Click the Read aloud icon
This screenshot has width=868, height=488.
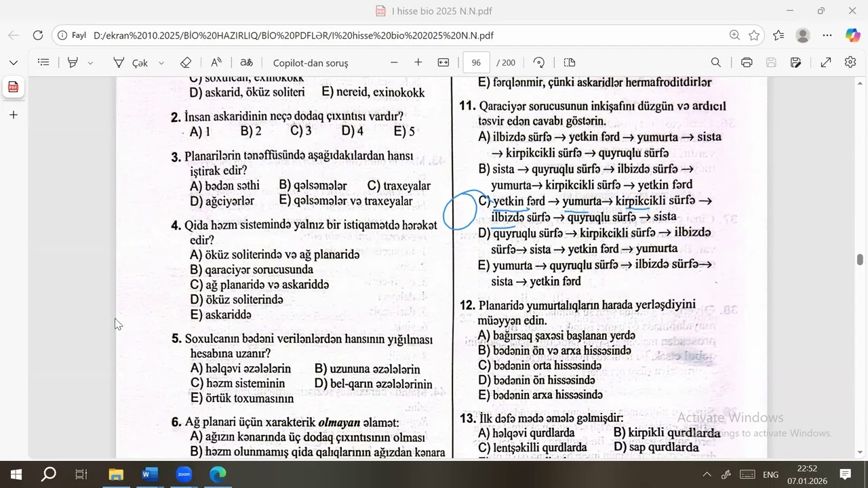pyautogui.click(x=216, y=62)
